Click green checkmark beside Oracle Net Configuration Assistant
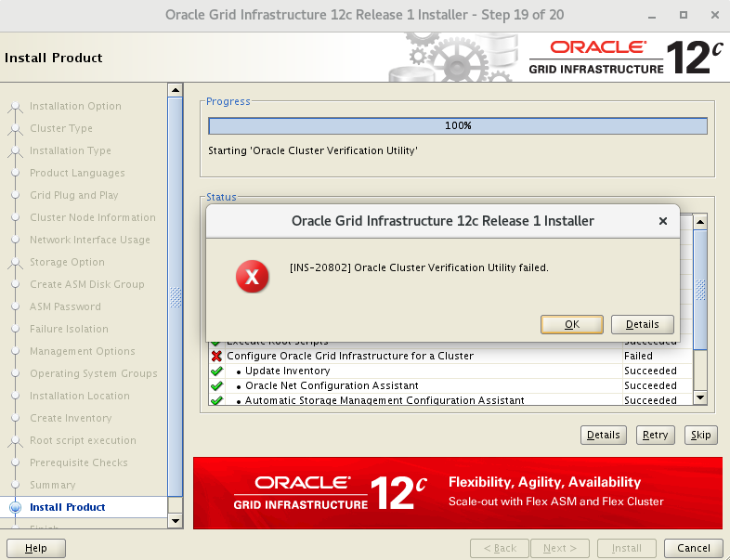 [x=216, y=385]
